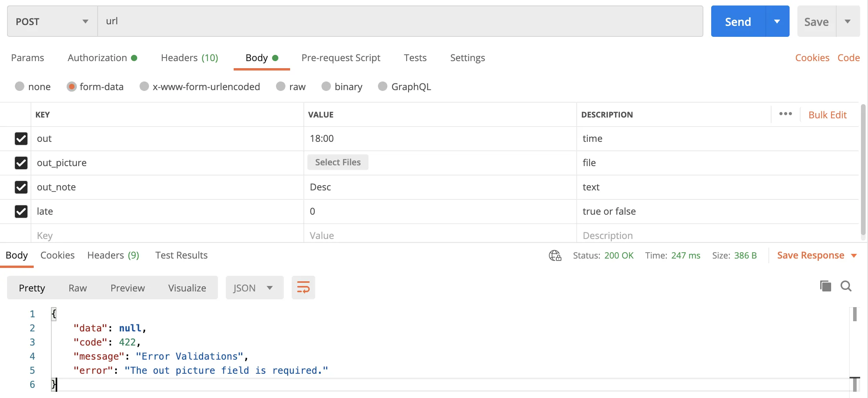Disable the late parameter checkbox
868x398 pixels.
21,212
